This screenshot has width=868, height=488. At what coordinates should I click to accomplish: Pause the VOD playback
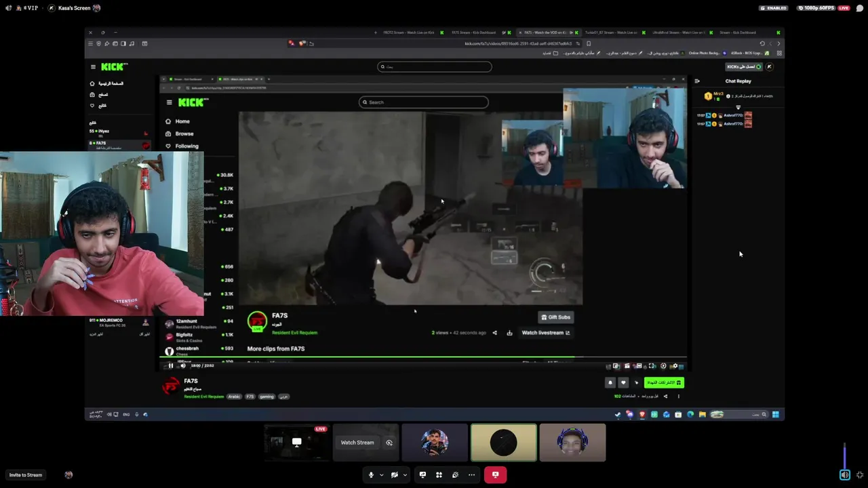pyautogui.click(x=171, y=366)
